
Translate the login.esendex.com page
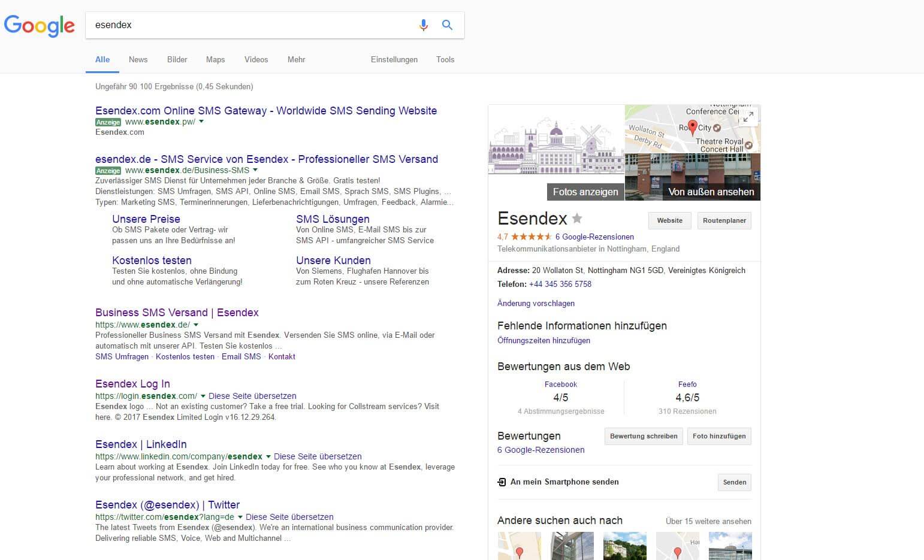coord(252,396)
